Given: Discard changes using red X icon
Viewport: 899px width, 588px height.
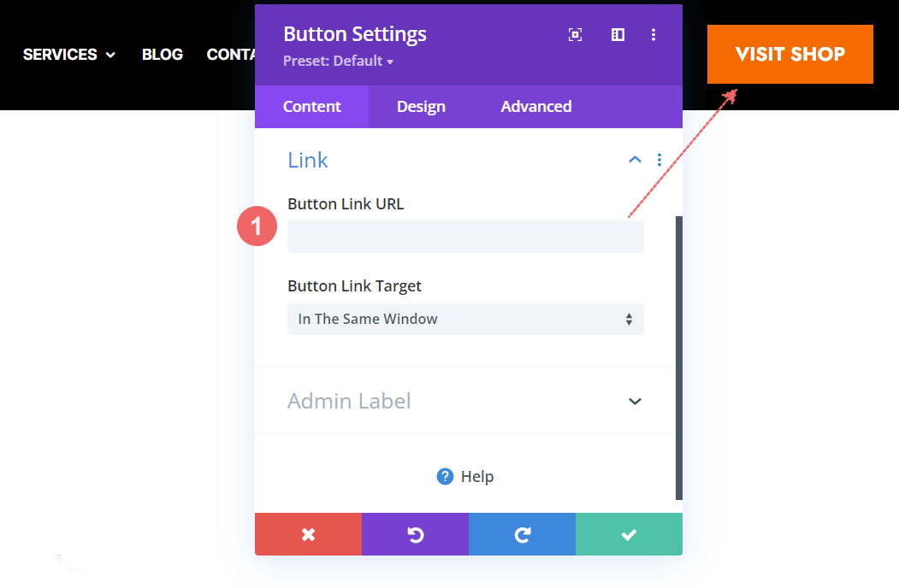Looking at the screenshot, I should pos(308,533).
